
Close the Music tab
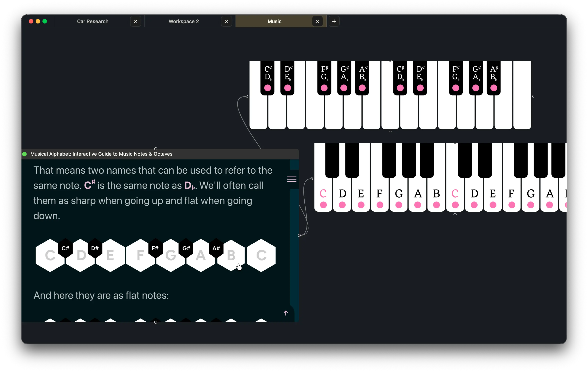pos(317,21)
